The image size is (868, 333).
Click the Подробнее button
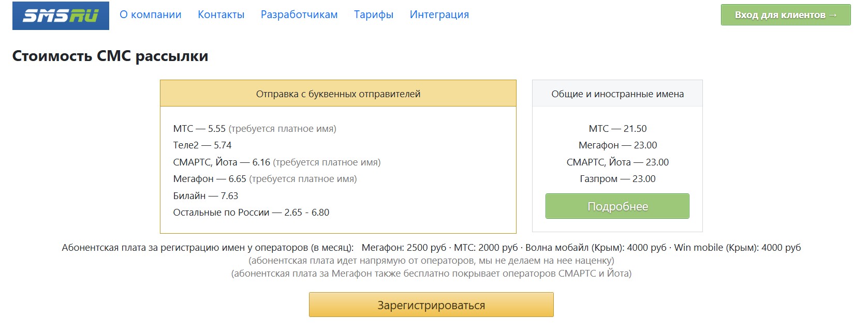click(617, 206)
